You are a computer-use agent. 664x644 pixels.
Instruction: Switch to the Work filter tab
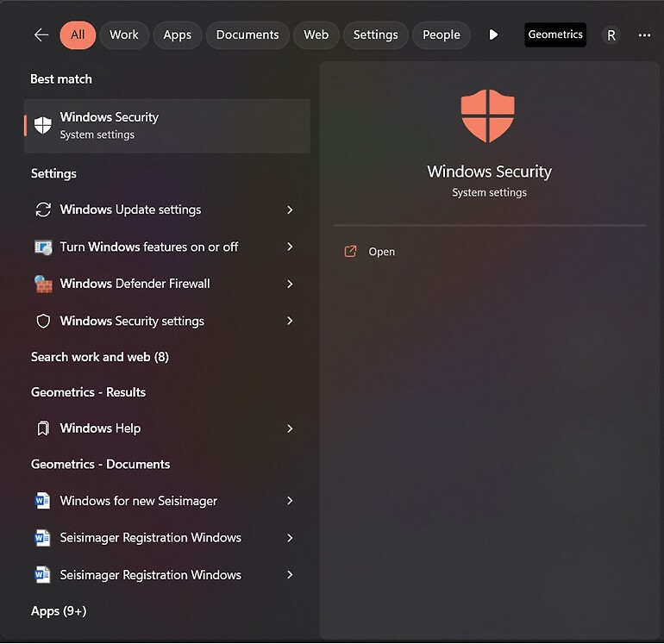pyautogui.click(x=124, y=34)
